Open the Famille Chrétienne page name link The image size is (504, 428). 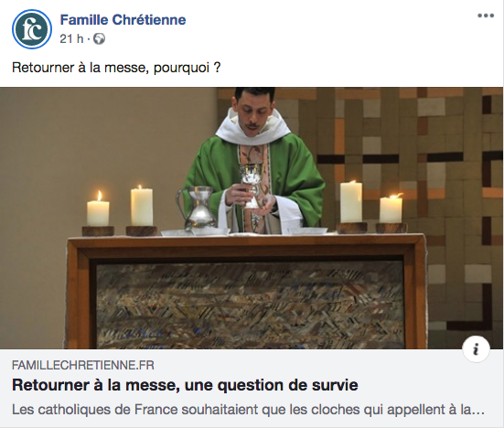(123, 20)
